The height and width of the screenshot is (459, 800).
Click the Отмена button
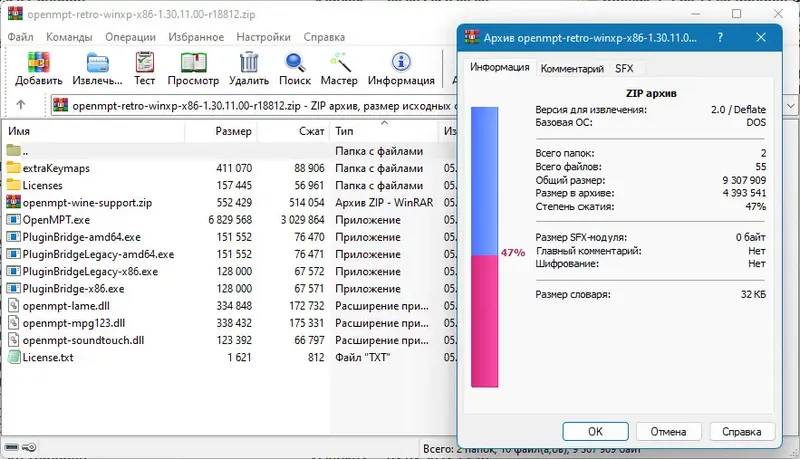point(668,431)
